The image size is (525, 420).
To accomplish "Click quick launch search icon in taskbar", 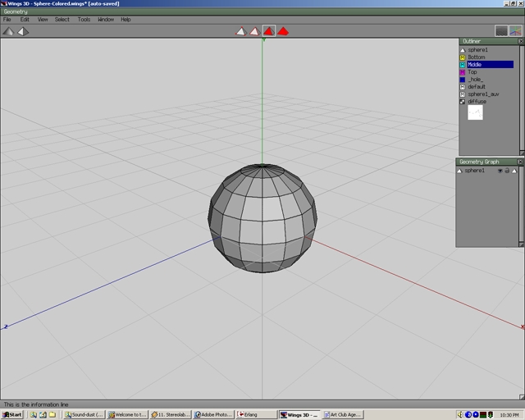I will point(34,414).
